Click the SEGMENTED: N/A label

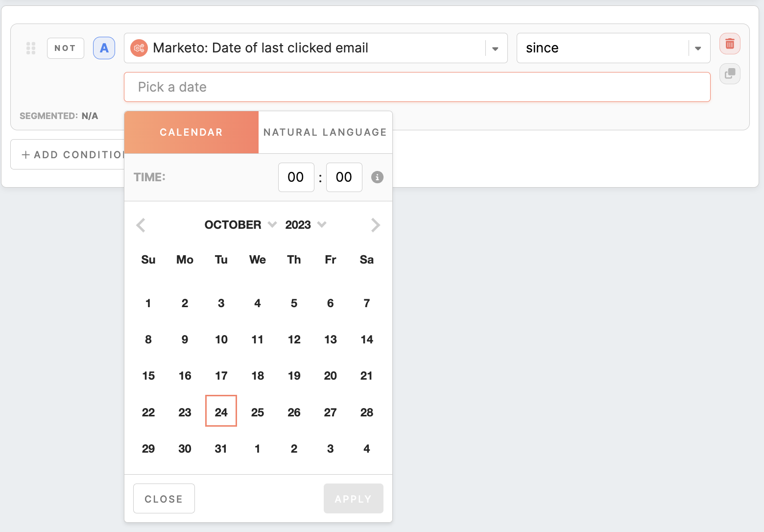(59, 116)
